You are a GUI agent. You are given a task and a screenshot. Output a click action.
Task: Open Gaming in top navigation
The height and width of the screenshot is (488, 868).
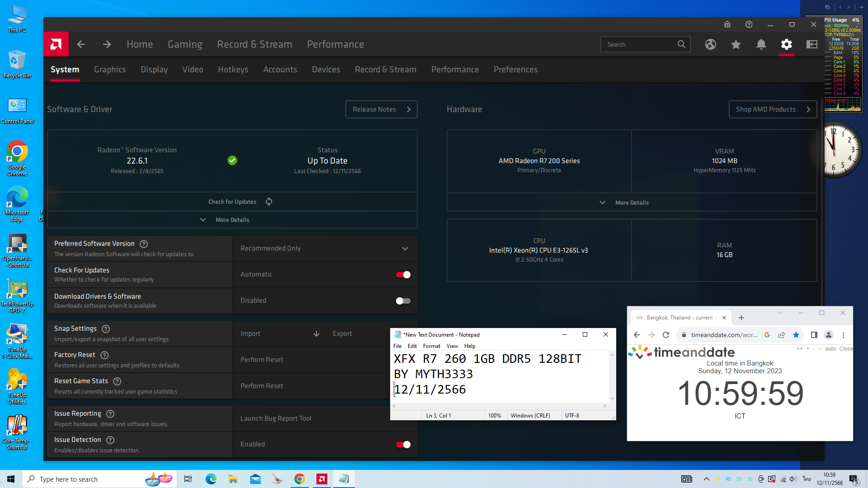(x=185, y=44)
